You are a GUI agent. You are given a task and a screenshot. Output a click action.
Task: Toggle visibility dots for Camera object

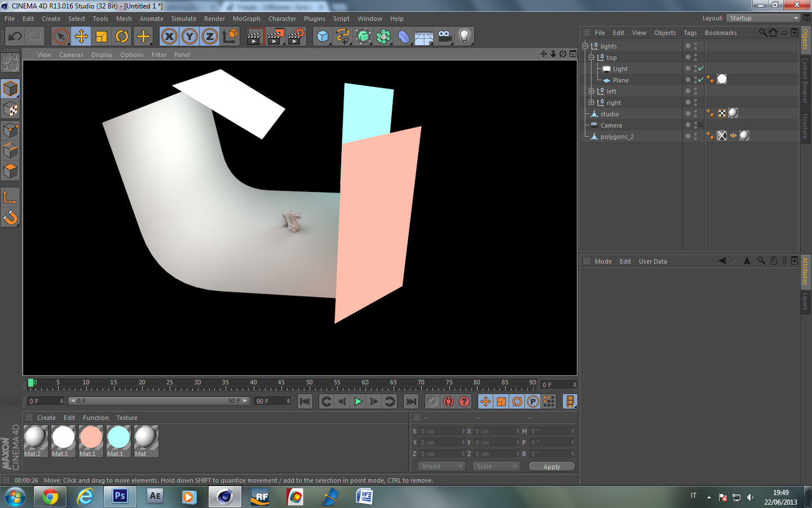point(695,125)
